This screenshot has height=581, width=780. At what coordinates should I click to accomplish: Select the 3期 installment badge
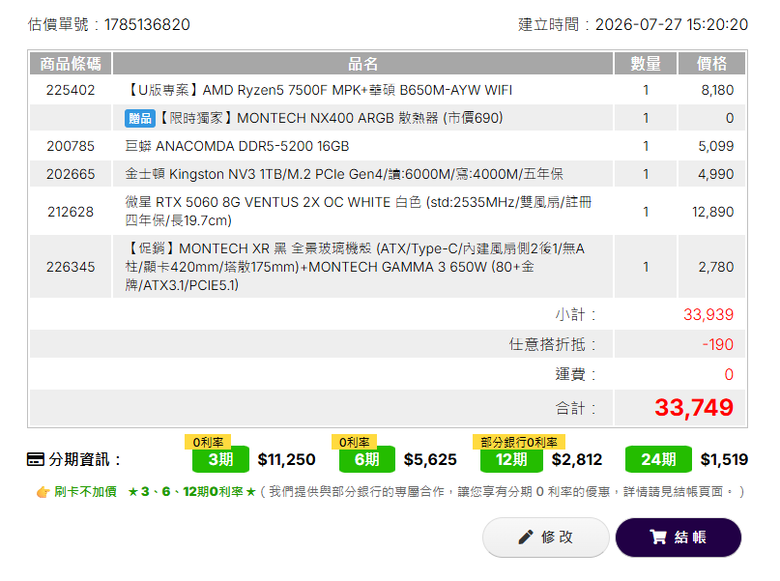pyautogui.click(x=220, y=459)
